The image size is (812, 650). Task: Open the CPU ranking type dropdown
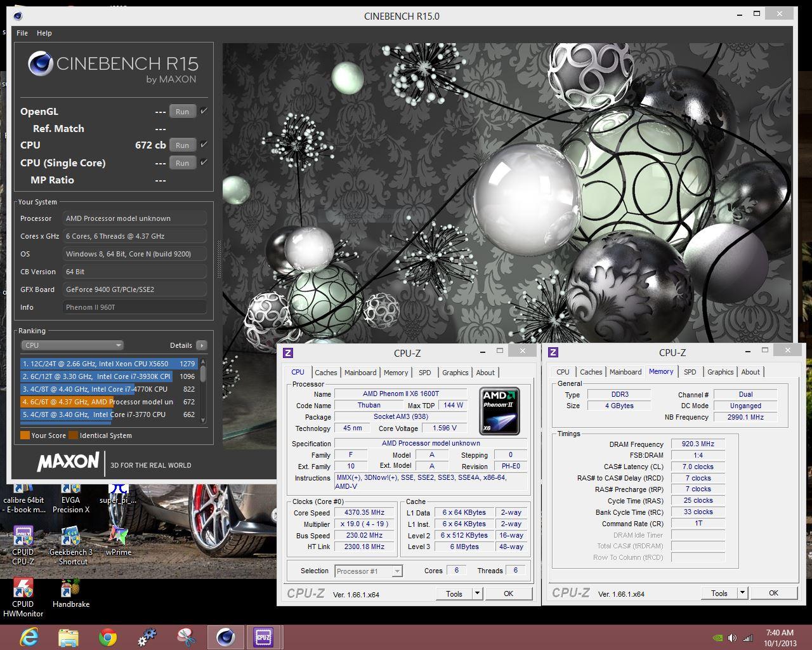pyautogui.click(x=72, y=345)
